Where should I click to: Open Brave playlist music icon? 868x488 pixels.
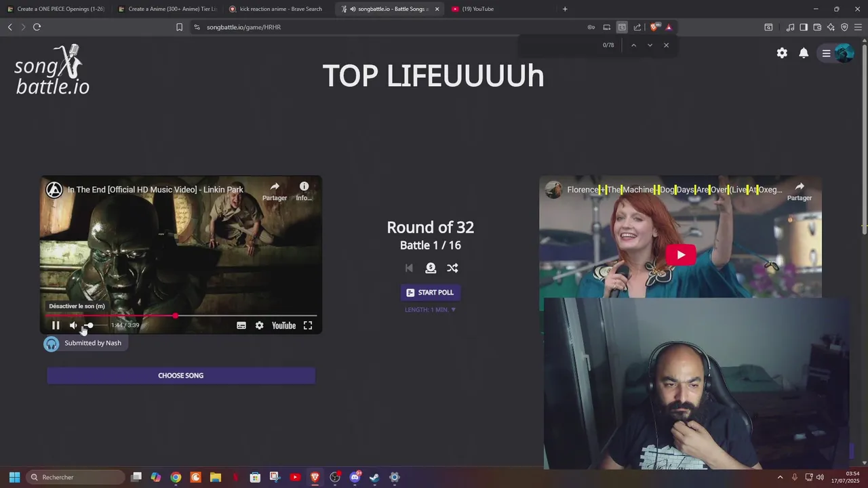(790, 27)
